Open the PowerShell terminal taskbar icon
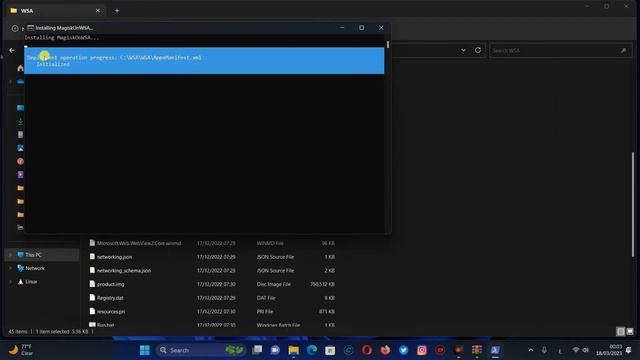The width and height of the screenshot is (640, 360). (495, 350)
